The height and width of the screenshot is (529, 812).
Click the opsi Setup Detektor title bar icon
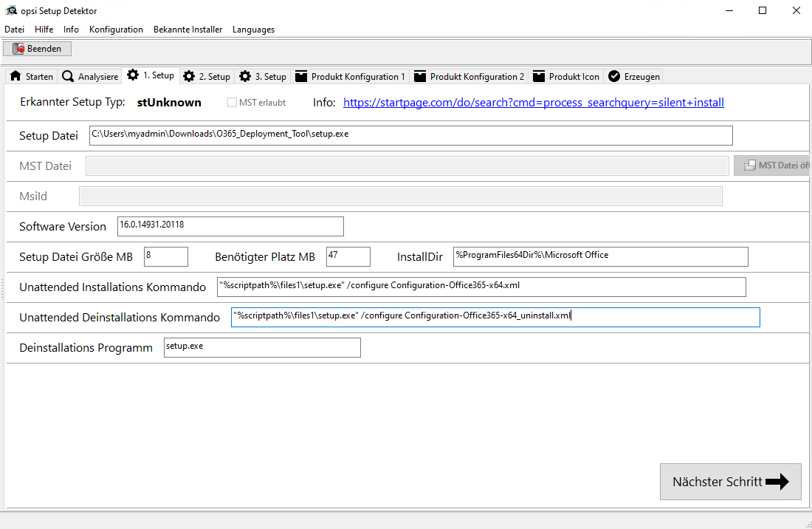(x=11, y=11)
